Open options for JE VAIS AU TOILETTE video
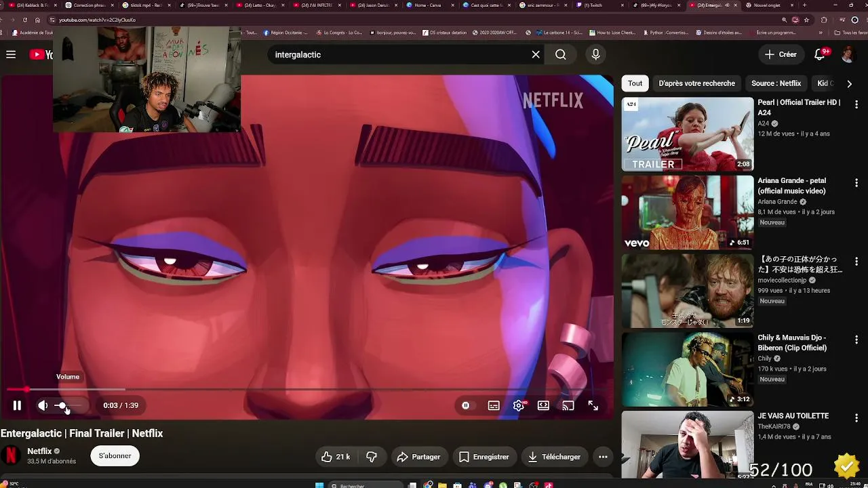868x488 pixels. click(856, 418)
